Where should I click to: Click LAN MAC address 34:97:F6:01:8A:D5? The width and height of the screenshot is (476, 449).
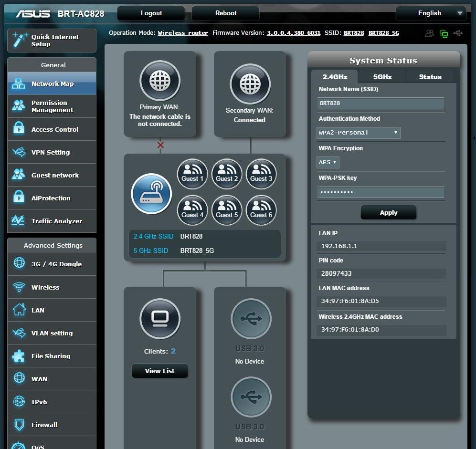click(x=350, y=301)
